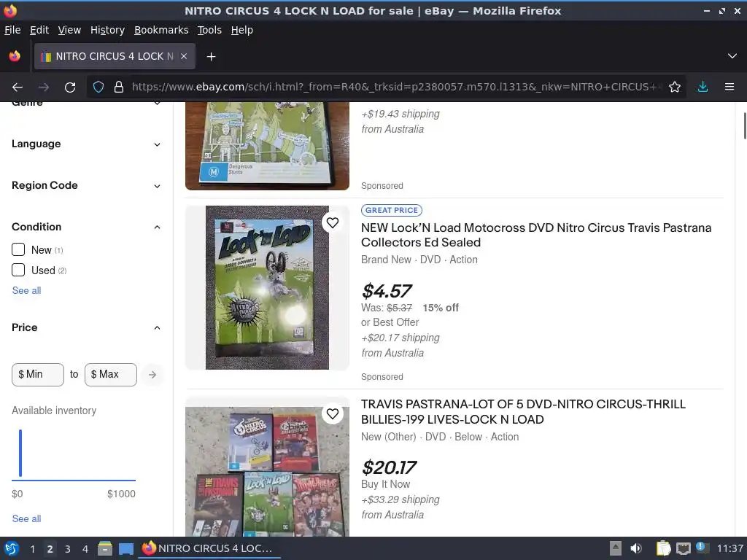View site security lock information
The height and width of the screenshot is (560, 747).
(119, 87)
